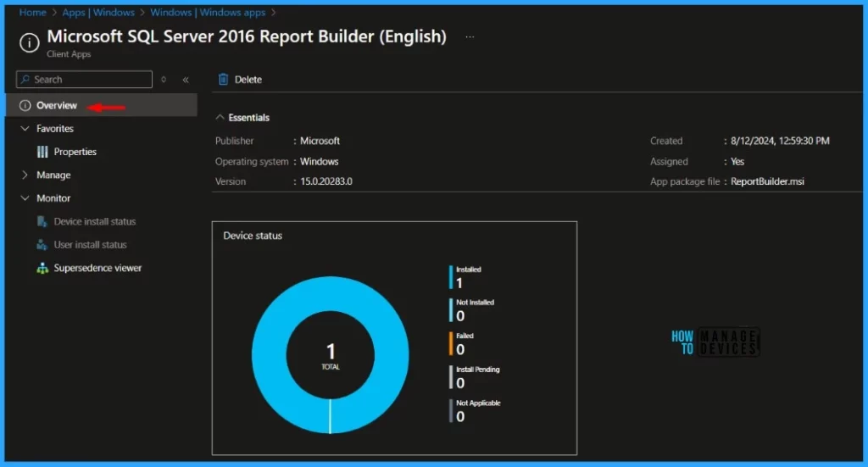The width and height of the screenshot is (868, 467).
Task: Open User install status page
Action: (x=90, y=245)
